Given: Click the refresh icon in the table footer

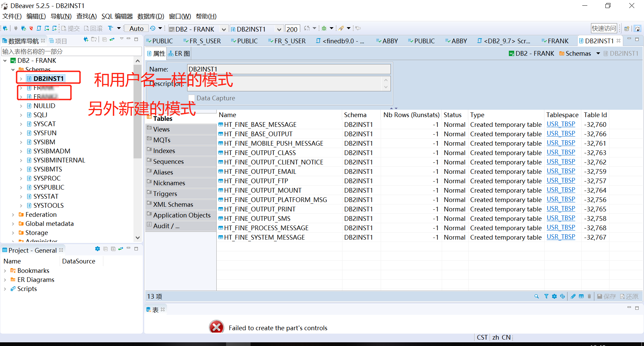Looking at the screenshot, I should [x=562, y=296].
